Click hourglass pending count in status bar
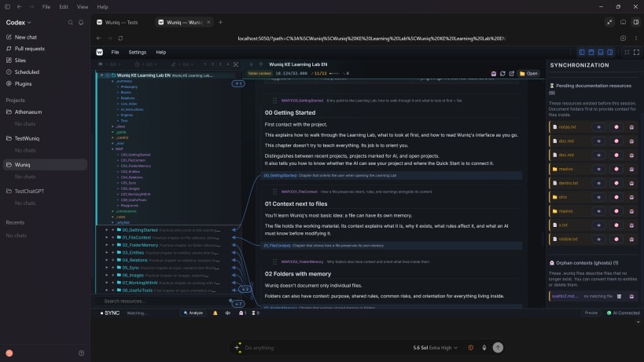This screenshot has width=644, height=362. coord(255,313)
